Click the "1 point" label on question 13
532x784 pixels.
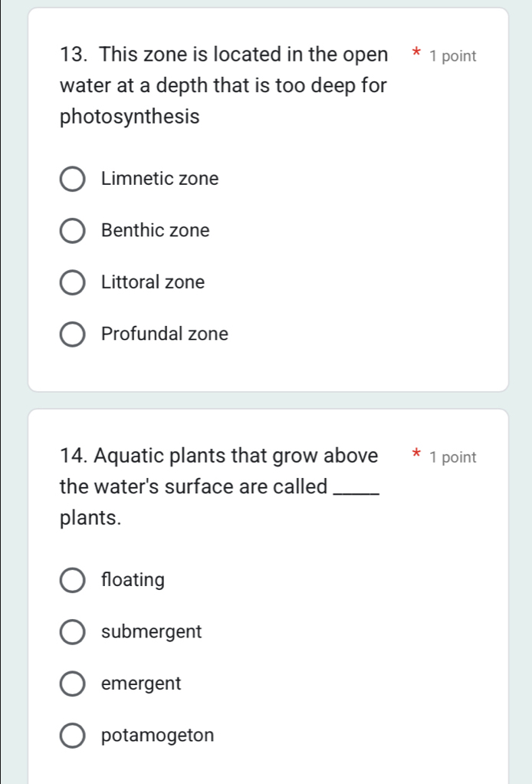pyautogui.click(x=453, y=57)
